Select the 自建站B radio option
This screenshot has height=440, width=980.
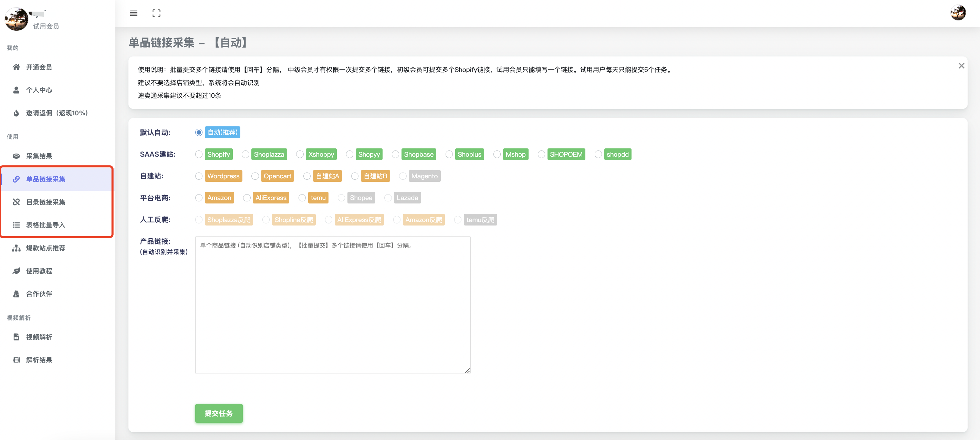pyautogui.click(x=355, y=176)
